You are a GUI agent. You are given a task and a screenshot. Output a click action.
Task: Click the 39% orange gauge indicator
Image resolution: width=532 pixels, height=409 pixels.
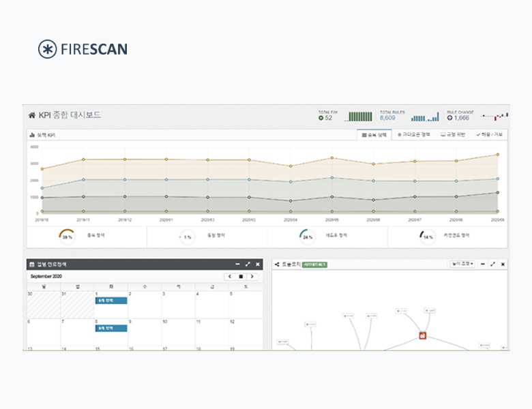coord(67,237)
